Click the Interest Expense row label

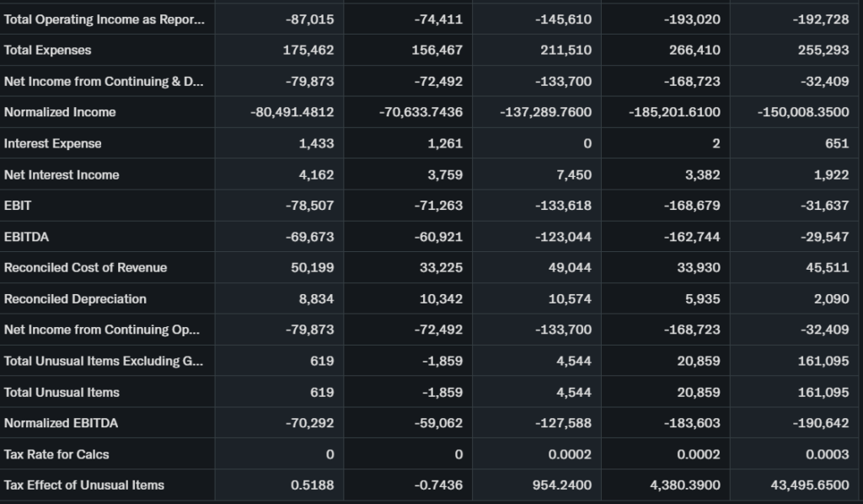tap(52, 143)
